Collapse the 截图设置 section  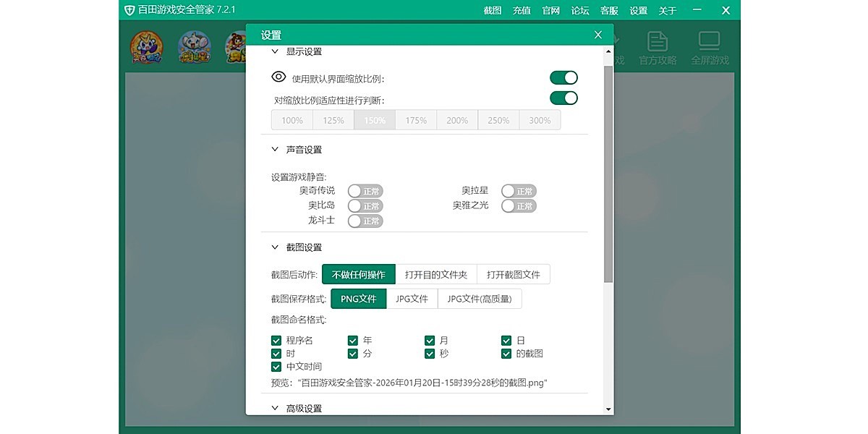275,247
